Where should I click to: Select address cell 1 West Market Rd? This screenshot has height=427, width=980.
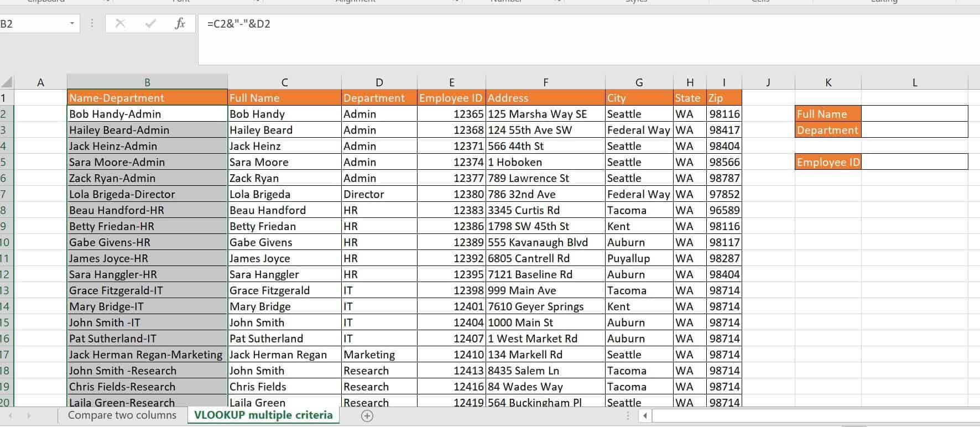click(x=545, y=339)
